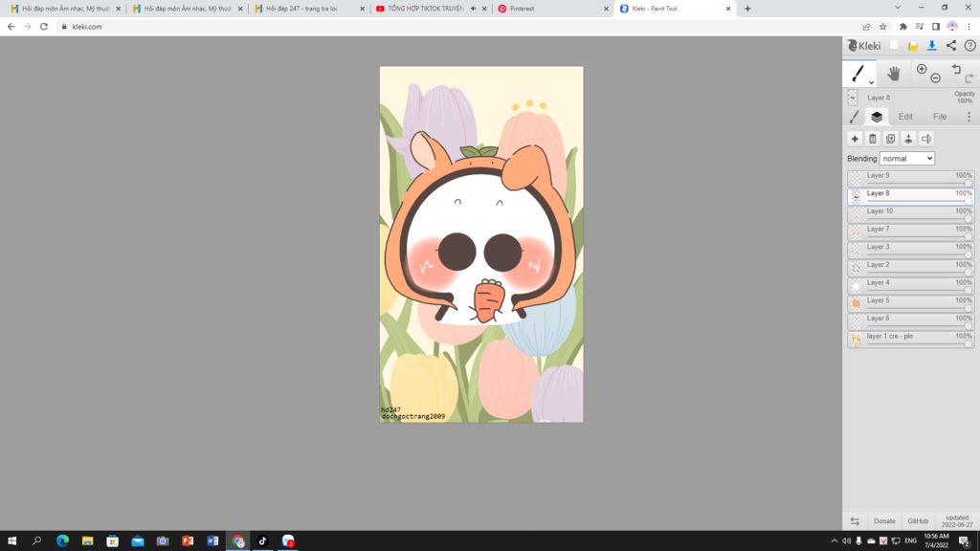Go back in browser history
This screenshot has height=551, width=980.
[x=11, y=27]
